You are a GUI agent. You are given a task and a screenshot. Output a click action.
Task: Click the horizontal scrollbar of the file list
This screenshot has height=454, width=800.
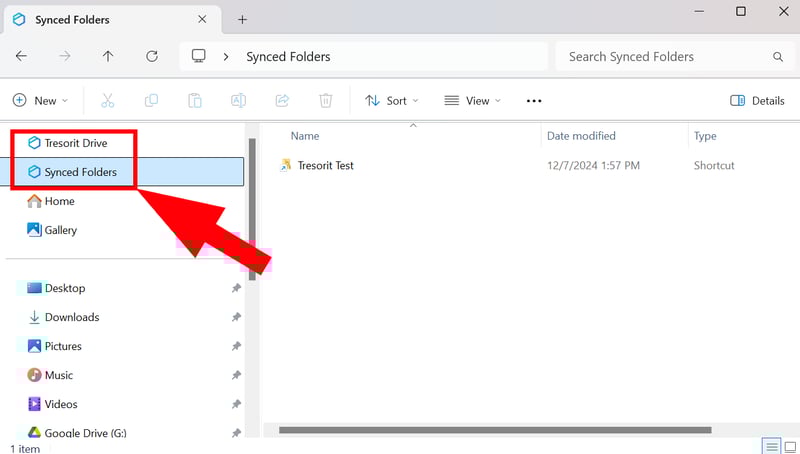pyautogui.click(x=495, y=430)
